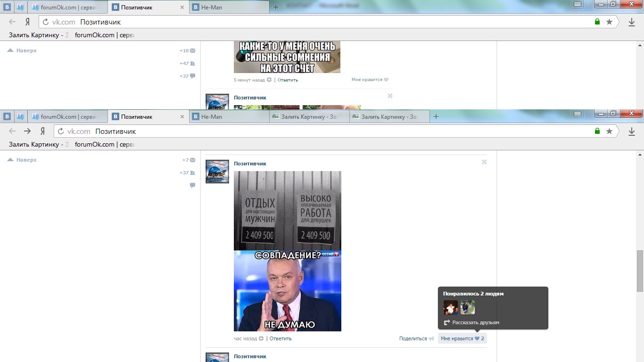This screenshot has width=644, height=362.
Task: Bookmark page with star, lower window
Action: [x=609, y=131]
